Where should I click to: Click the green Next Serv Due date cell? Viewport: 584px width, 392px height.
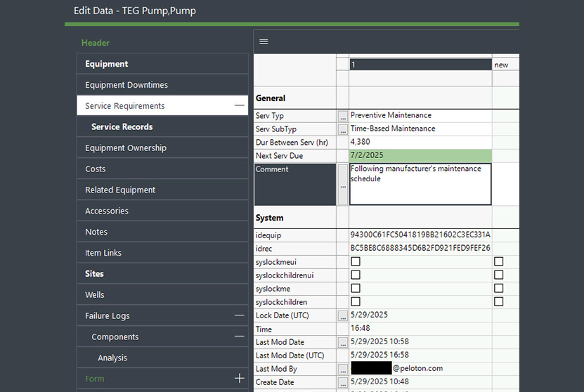(x=420, y=156)
